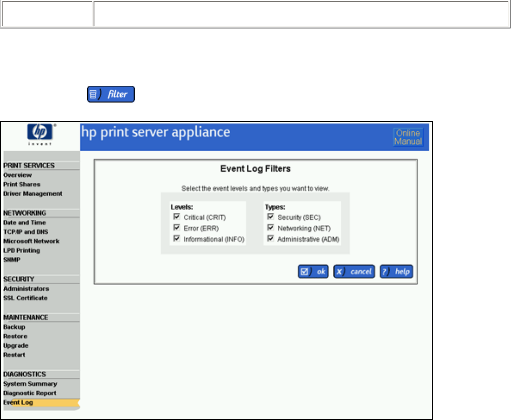
Task: Toggle the Administrative (ADM) type checkbox
Action: point(270,238)
